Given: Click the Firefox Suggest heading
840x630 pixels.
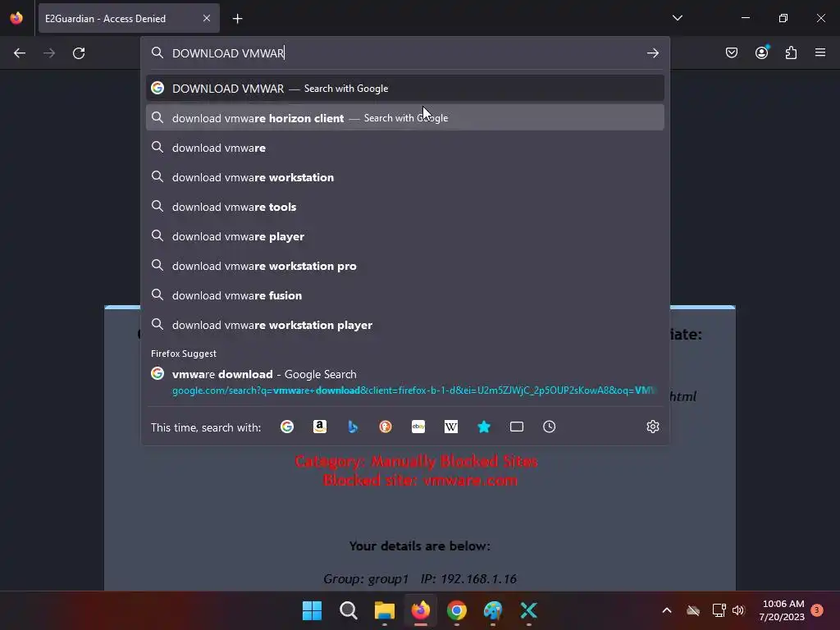Looking at the screenshot, I should [184, 354].
